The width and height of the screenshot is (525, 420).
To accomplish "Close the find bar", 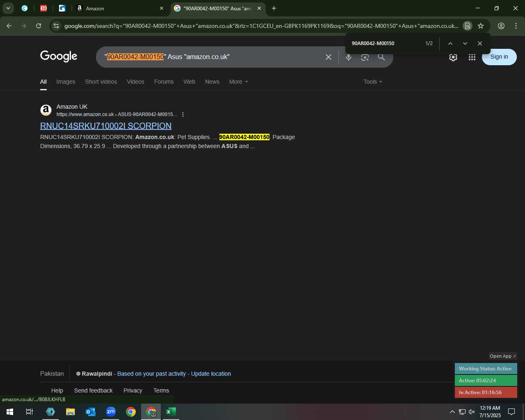I will [x=480, y=43].
